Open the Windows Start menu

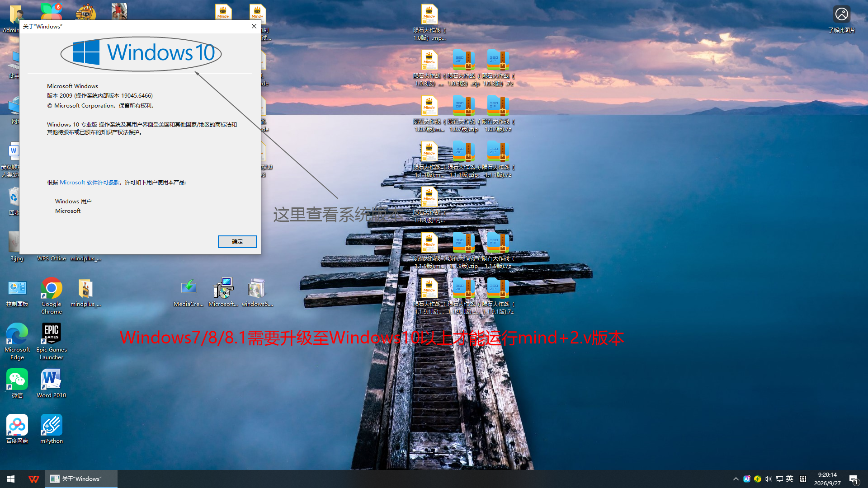point(11,479)
